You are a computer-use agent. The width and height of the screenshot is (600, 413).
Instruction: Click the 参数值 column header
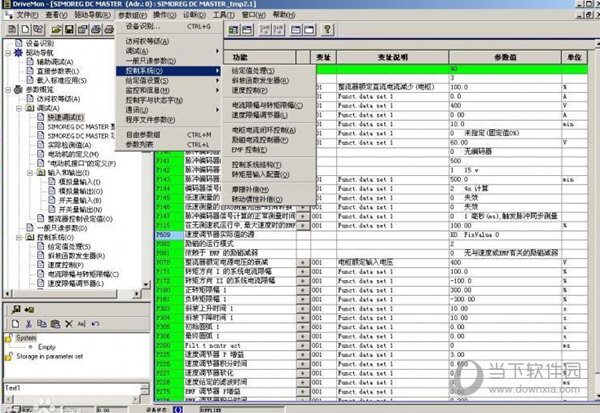tap(505, 57)
